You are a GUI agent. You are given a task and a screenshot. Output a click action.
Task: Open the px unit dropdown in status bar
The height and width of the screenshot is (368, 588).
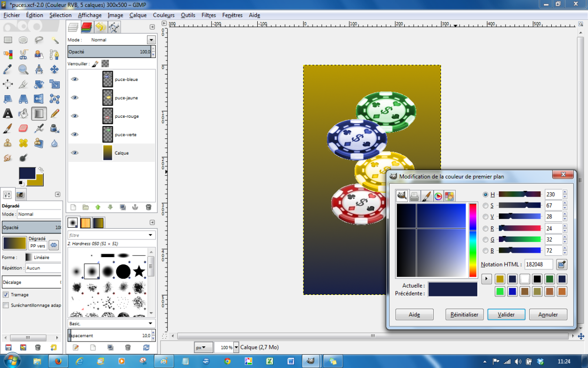pyautogui.click(x=204, y=347)
